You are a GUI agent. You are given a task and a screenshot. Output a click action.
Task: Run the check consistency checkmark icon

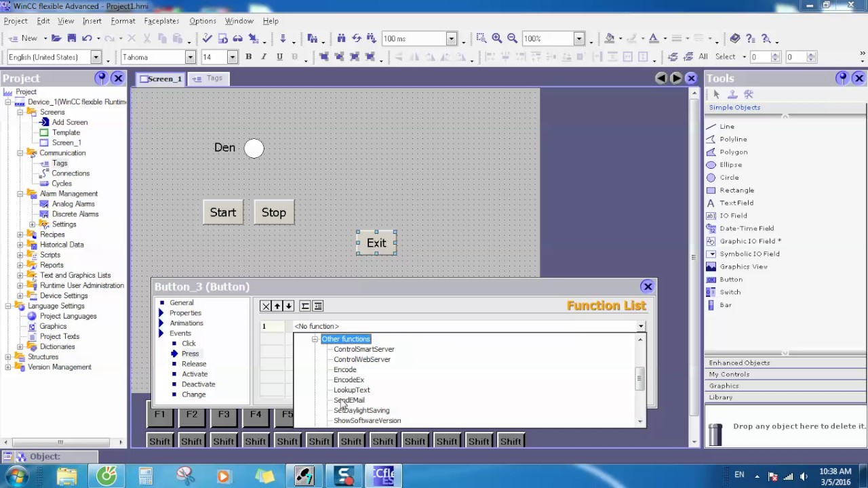208,39
